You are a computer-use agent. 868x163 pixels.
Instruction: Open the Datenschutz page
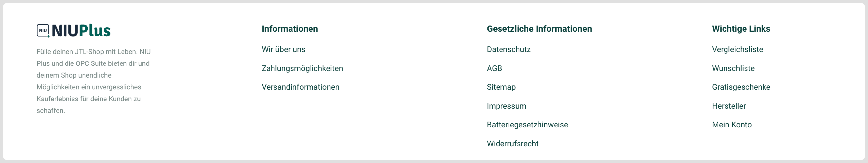[x=509, y=50]
